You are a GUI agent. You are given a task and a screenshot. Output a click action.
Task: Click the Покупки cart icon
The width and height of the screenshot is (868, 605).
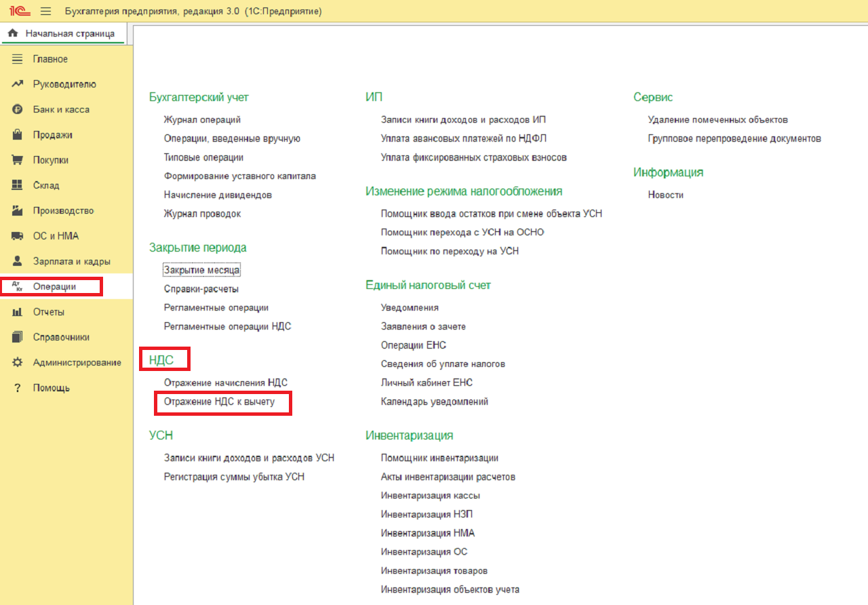click(18, 160)
